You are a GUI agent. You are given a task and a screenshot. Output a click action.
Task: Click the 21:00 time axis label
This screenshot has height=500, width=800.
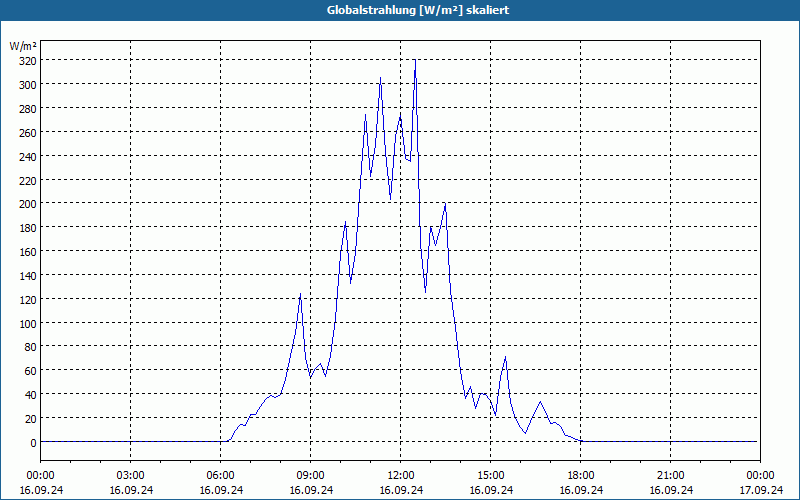pos(670,476)
